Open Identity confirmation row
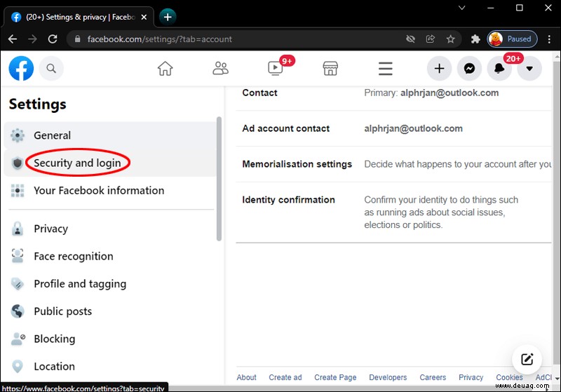Viewport: 561px width, 392px height. coord(393,212)
